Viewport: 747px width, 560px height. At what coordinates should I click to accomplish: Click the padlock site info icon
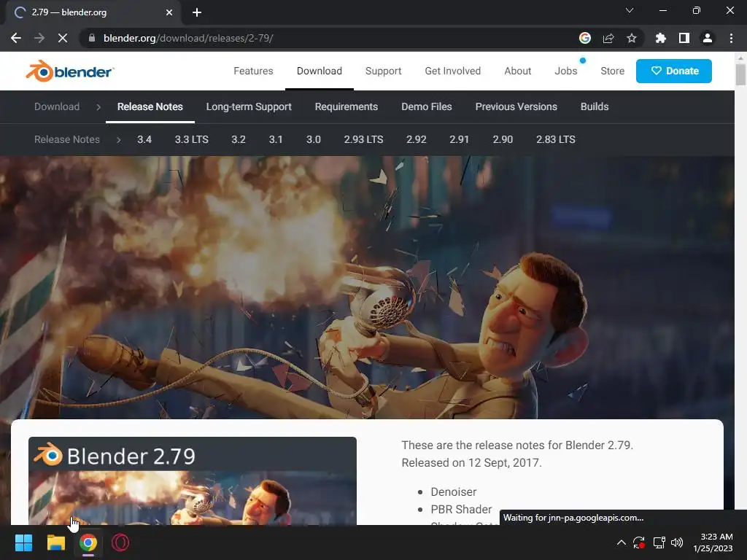coord(92,38)
